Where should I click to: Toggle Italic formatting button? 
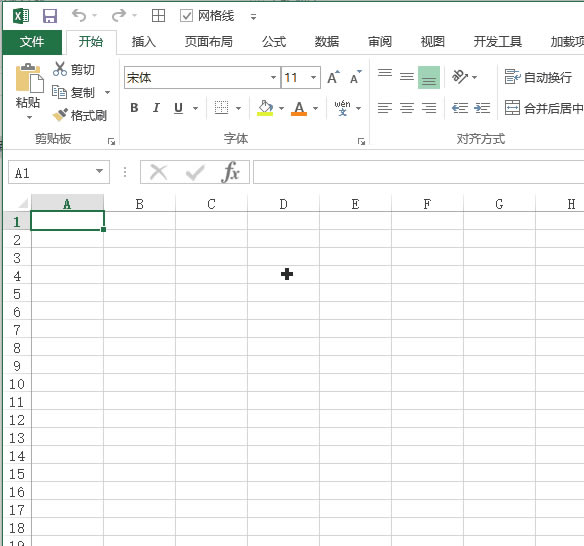(156, 108)
